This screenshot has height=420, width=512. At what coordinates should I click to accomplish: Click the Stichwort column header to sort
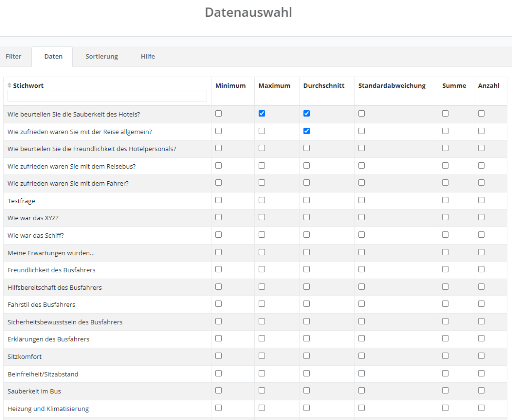click(28, 86)
